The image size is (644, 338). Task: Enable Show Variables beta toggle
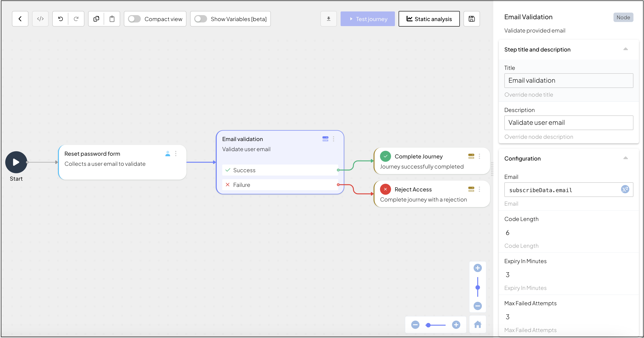click(200, 19)
